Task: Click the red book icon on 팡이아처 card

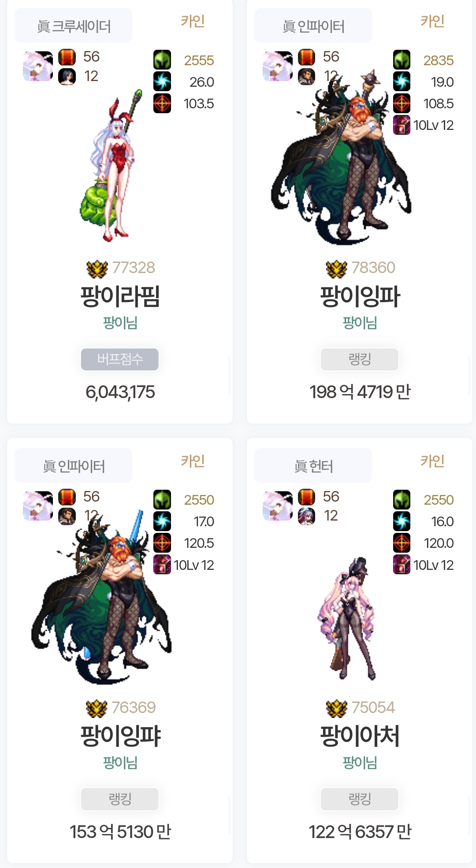Action: pos(306,497)
